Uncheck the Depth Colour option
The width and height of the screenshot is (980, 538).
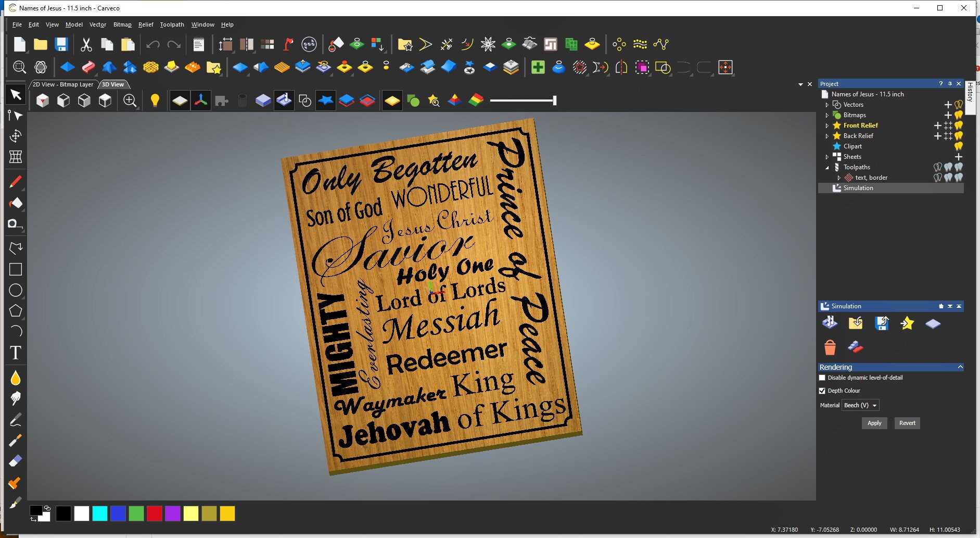click(823, 391)
